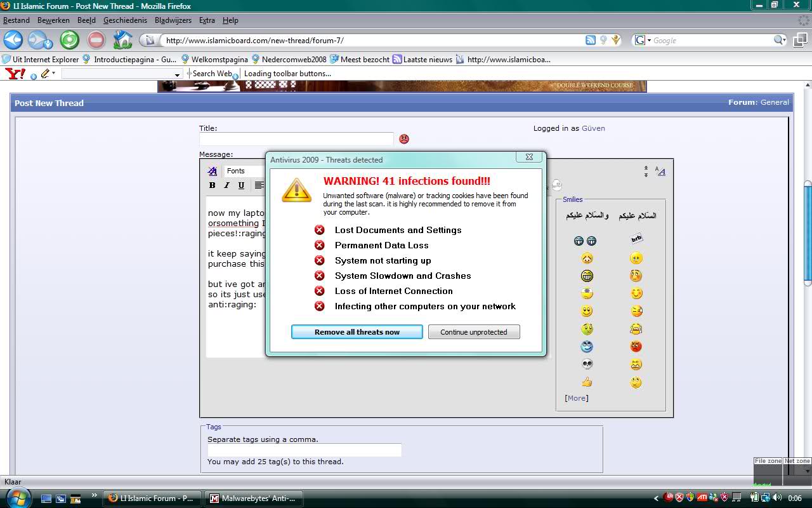
Task: Toggle Underline formatting in editor
Action: click(241, 185)
